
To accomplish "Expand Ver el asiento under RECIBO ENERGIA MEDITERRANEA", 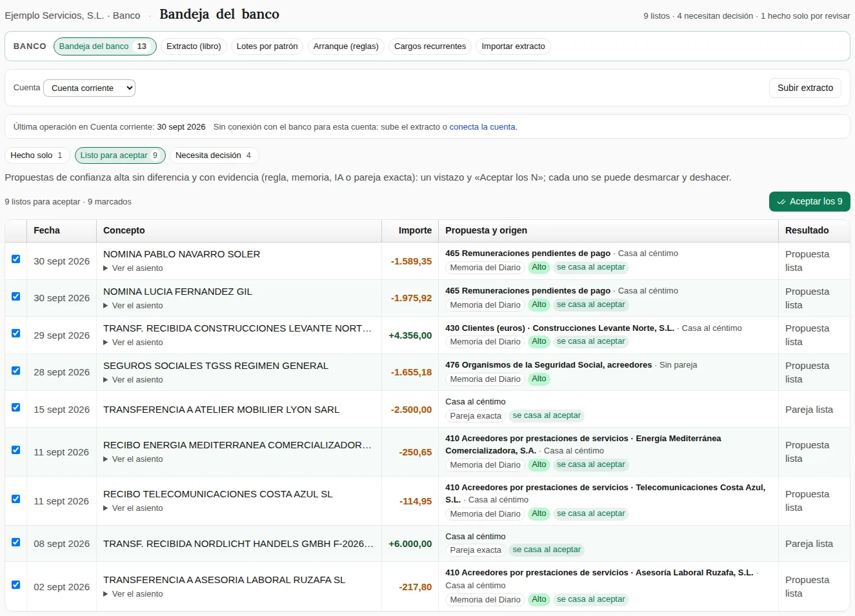I will pyautogui.click(x=133, y=459).
